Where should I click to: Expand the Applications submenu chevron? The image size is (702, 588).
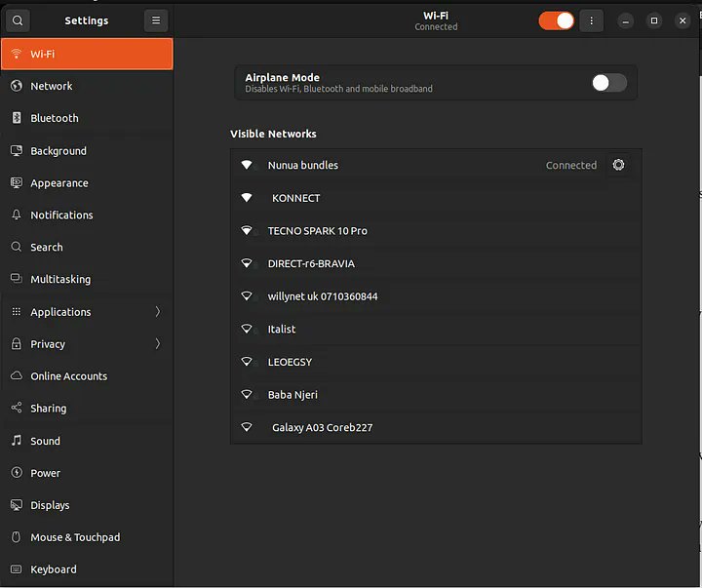coord(158,312)
